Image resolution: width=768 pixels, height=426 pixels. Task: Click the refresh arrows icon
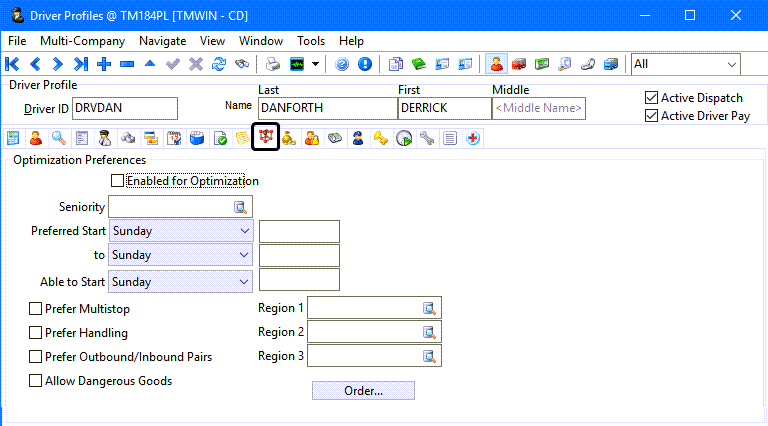click(x=217, y=64)
